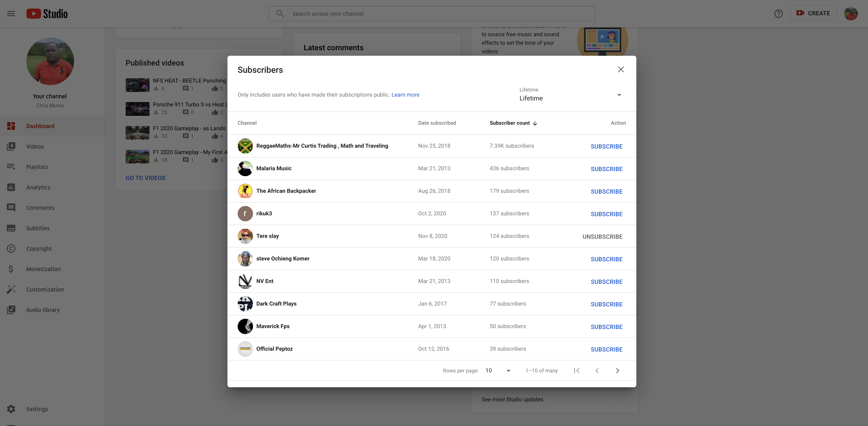The image size is (868, 426).
Task: Expand the Lifetime time period dropdown
Action: (x=571, y=95)
